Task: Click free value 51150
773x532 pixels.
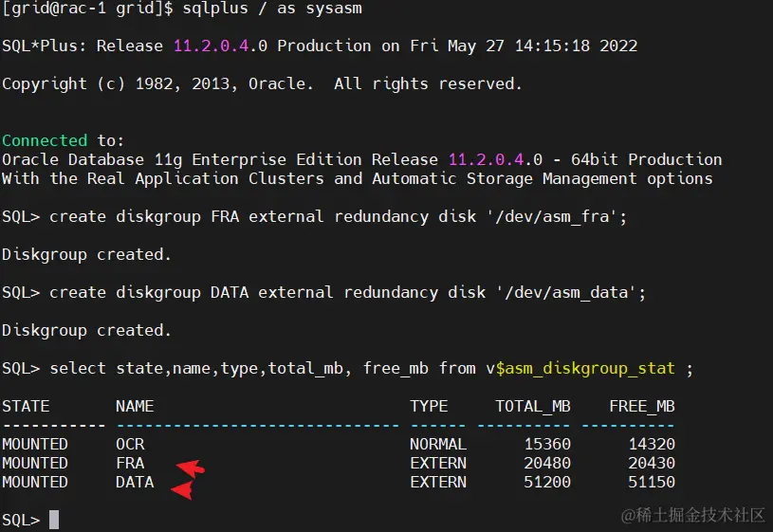Action: pos(652,482)
